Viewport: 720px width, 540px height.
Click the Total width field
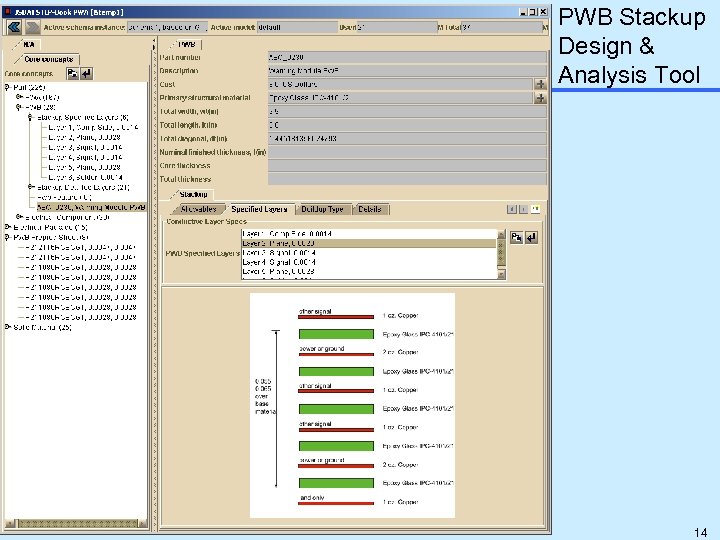(x=407, y=111)
